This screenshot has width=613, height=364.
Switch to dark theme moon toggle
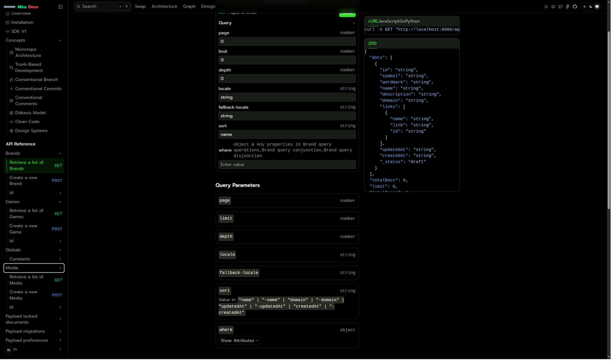[591, 7]
